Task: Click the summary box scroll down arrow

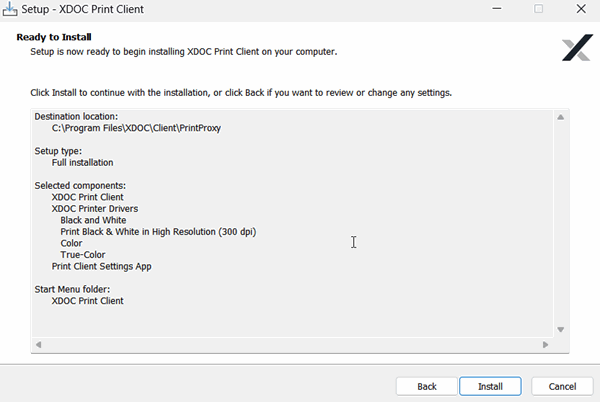Action: pyautogui.click(x=560, y=329)
